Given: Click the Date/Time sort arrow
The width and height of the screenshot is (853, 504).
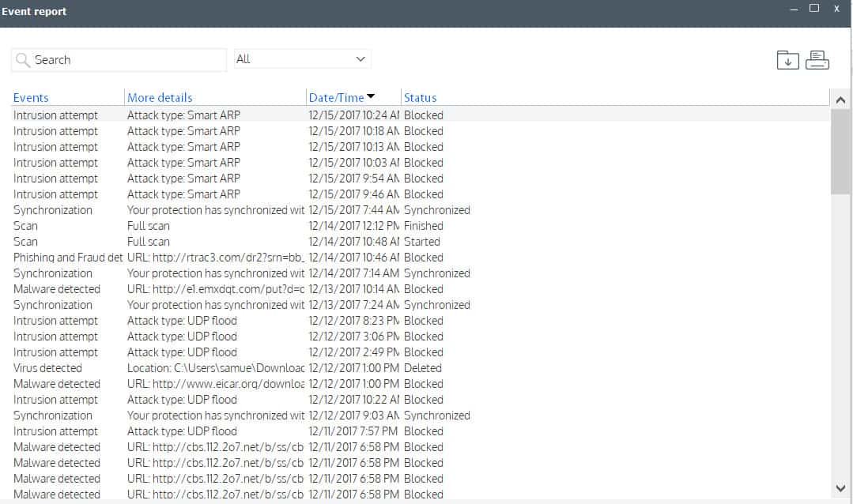Looking at the screenshot, I should tap(371, 96).
